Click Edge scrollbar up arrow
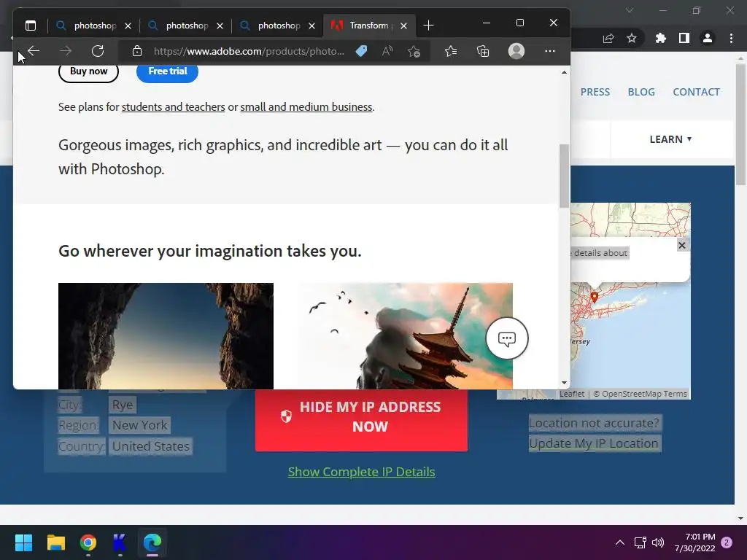This screenshot has height=560, width=747. (x=564, y=72)
